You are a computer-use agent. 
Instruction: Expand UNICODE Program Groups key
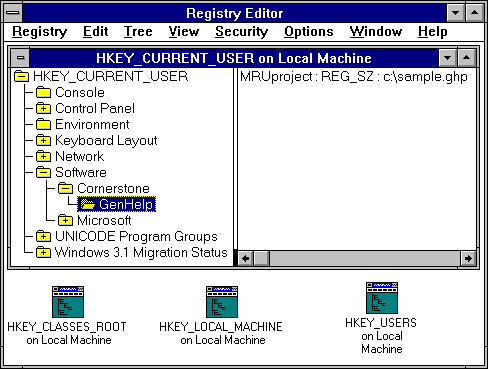(43, 236)
